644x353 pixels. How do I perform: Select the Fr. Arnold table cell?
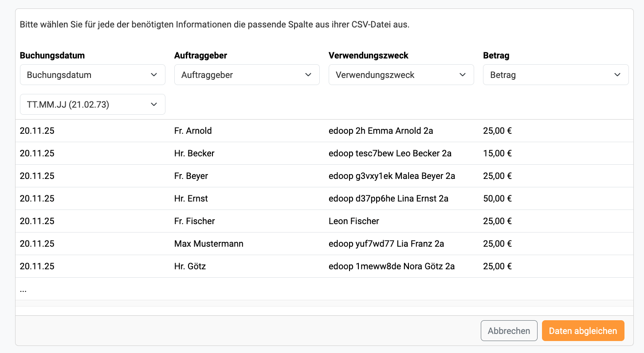193,131
